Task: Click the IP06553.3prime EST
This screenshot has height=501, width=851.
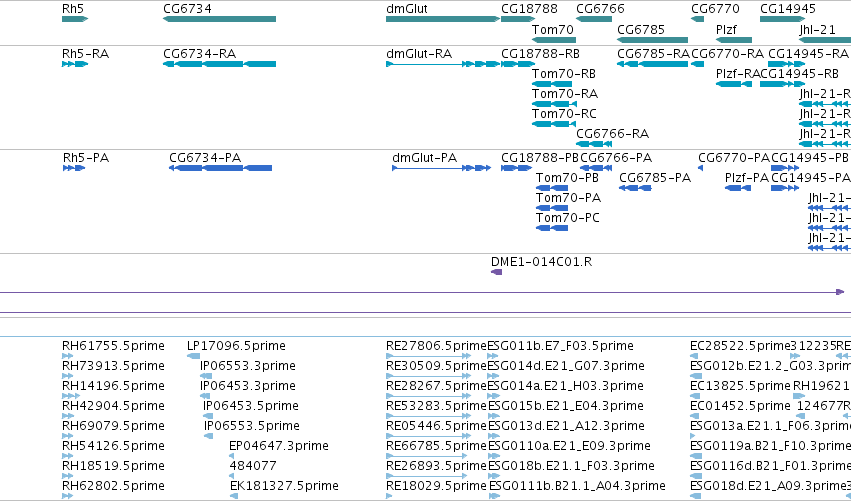Action: tap(206, 376)
